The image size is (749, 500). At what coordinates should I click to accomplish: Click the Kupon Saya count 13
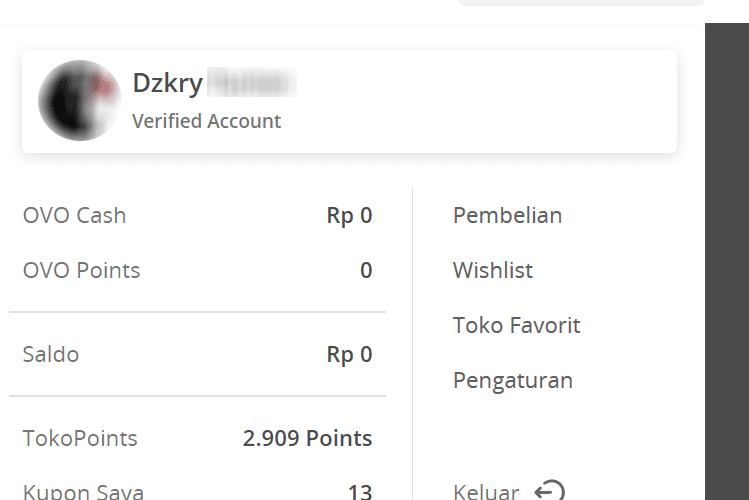click(360, 492)
